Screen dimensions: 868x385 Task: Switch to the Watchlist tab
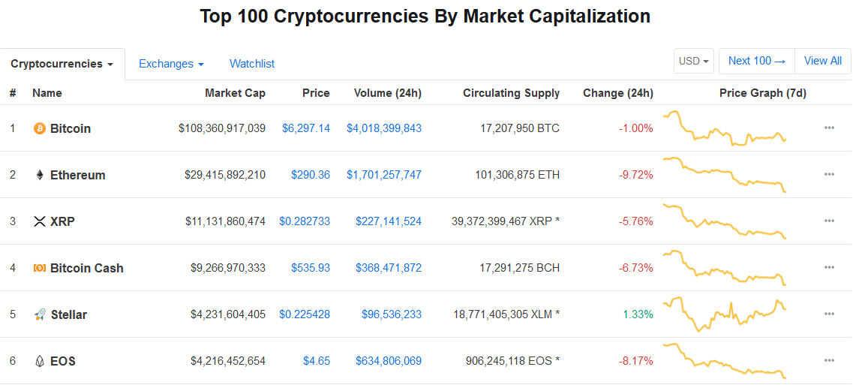(x=252, y=64)
